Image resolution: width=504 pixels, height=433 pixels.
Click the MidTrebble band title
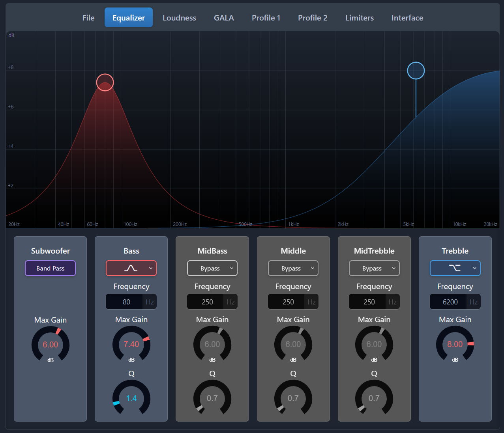point(374,251)
